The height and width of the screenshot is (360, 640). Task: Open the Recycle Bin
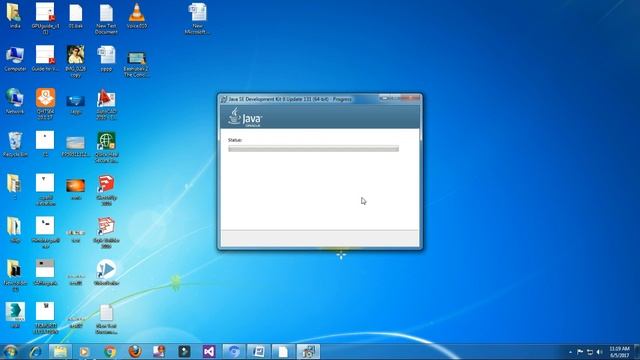(15, 144)
